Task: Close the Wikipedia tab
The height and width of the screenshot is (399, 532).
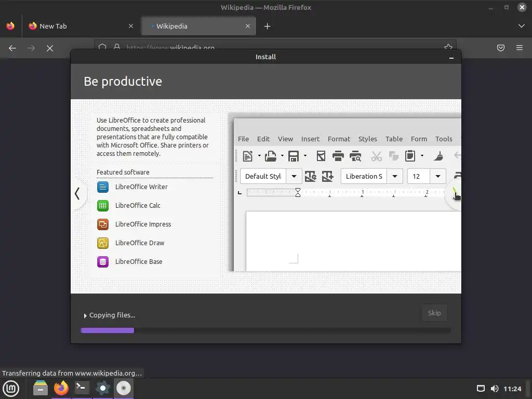Action: (248, 26)
